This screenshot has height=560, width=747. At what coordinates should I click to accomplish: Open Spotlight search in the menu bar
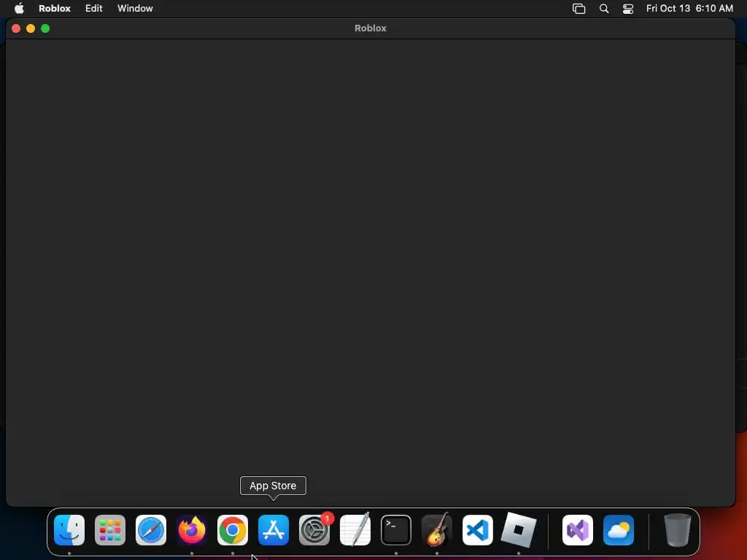[603, 9]
